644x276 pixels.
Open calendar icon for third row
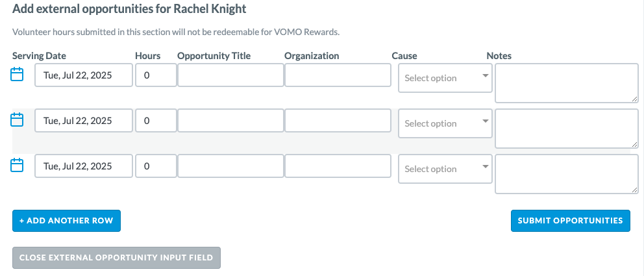(17, 165)
